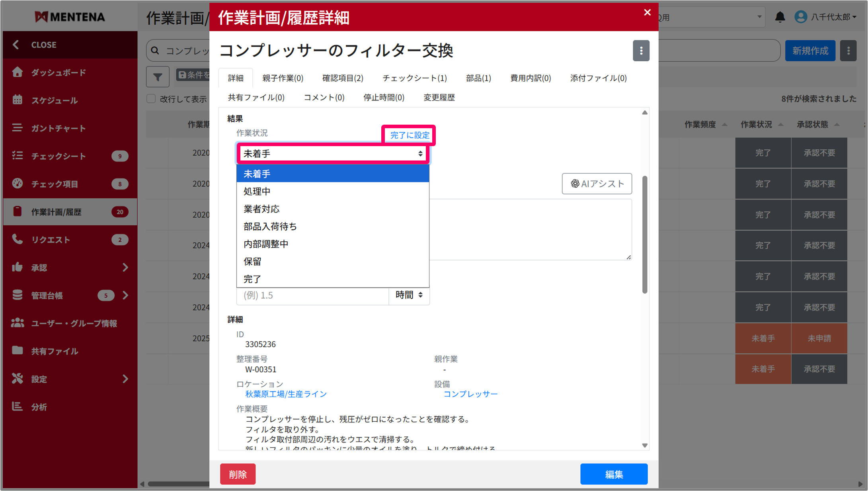Select '処理中' option in status list

[x=257, y=191]
